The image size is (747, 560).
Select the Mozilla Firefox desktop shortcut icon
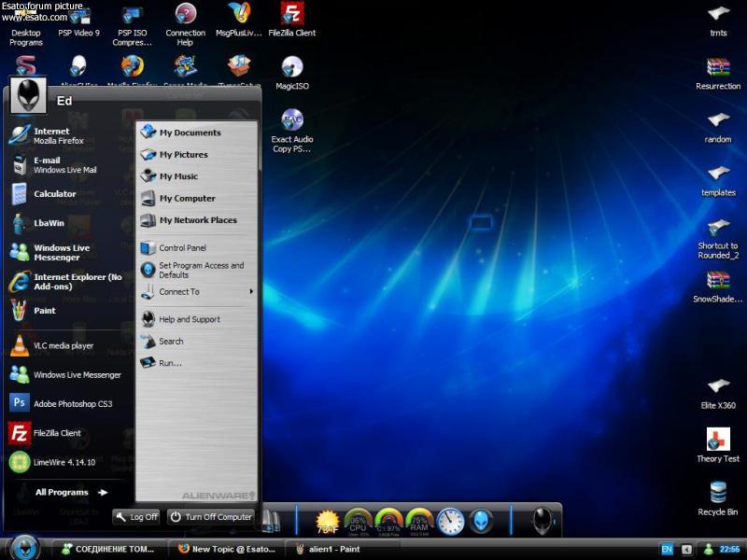133,66
